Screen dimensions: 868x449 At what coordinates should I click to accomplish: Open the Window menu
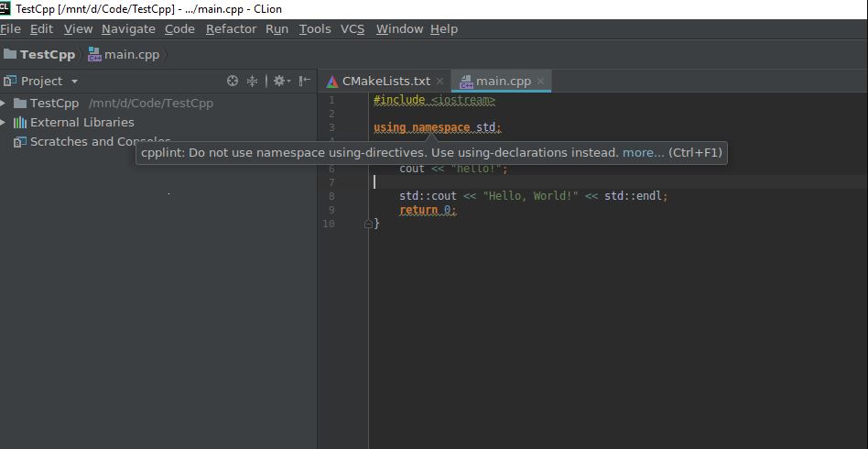tap(399, 28)
